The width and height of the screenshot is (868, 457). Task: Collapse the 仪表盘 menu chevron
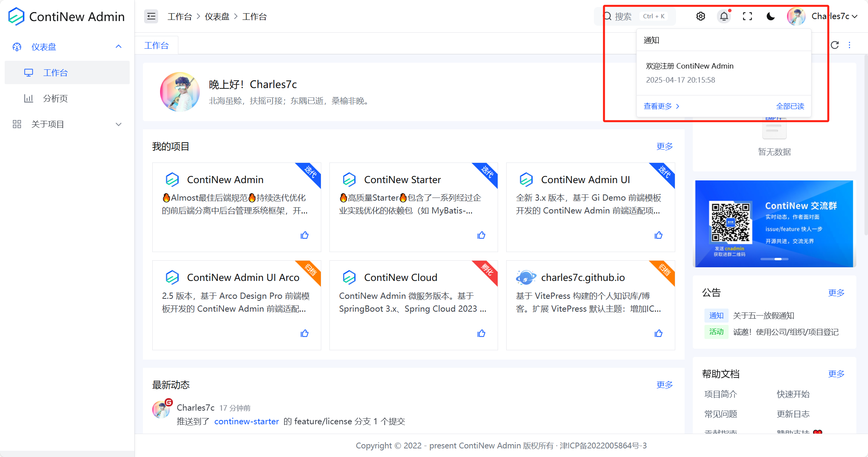point(119,47)
